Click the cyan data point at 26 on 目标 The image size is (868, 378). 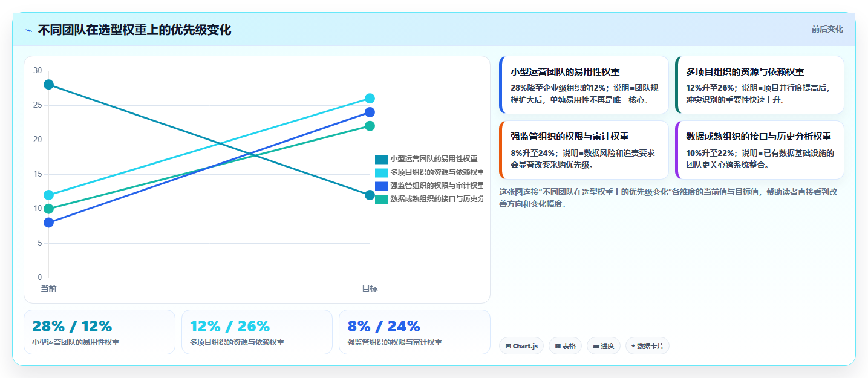click(x=370, y=99)
